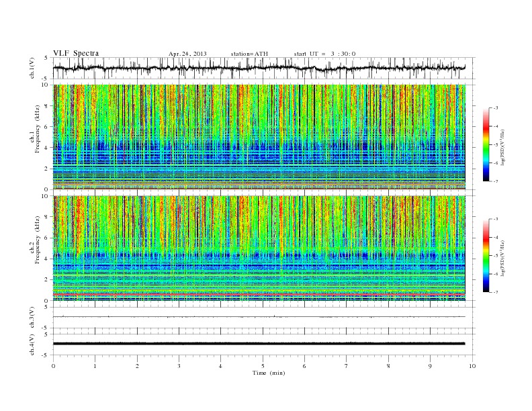
Task: Select the "start UT = 3:30:0" header text
Action: 324,54
